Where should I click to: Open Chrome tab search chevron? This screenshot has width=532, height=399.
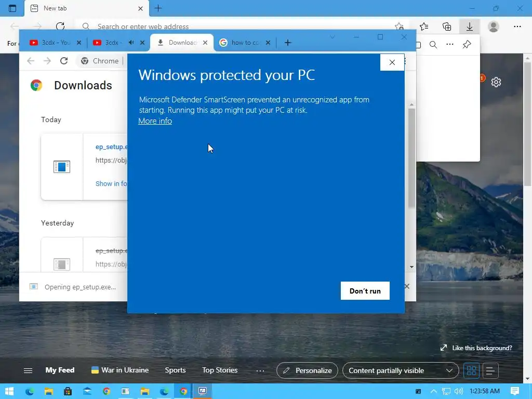(332, 37)
